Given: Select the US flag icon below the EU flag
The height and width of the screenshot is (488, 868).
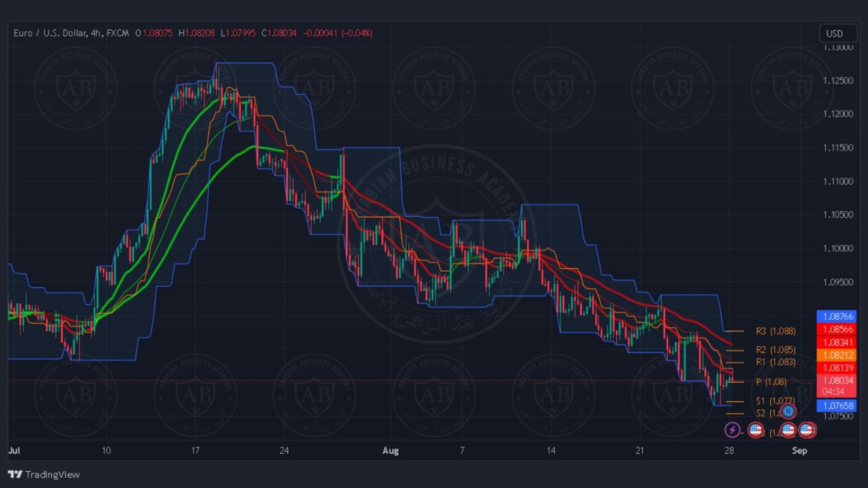Looking at the screenshot, I should [788, 430].
